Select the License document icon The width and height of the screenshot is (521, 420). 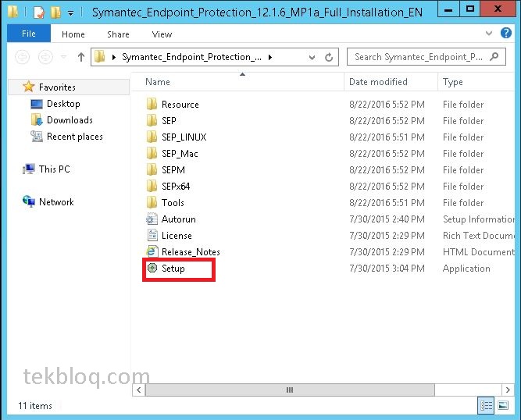click(152, 235)
